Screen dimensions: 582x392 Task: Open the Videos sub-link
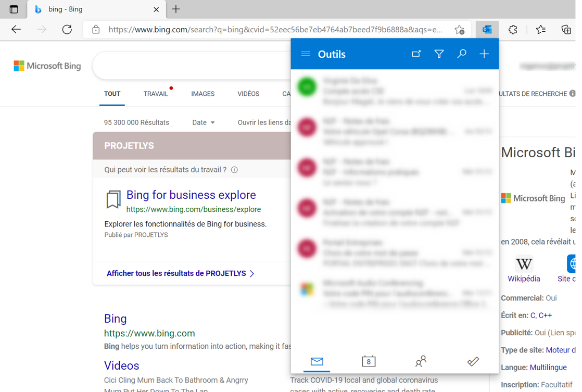(x=121, y=365)
